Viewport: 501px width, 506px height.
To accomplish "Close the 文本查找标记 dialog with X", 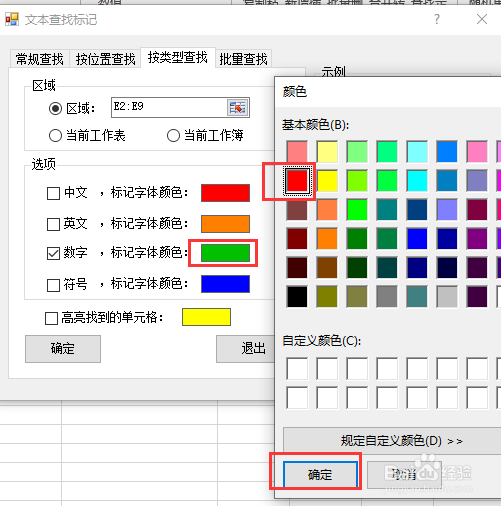I will pos(482,19).
